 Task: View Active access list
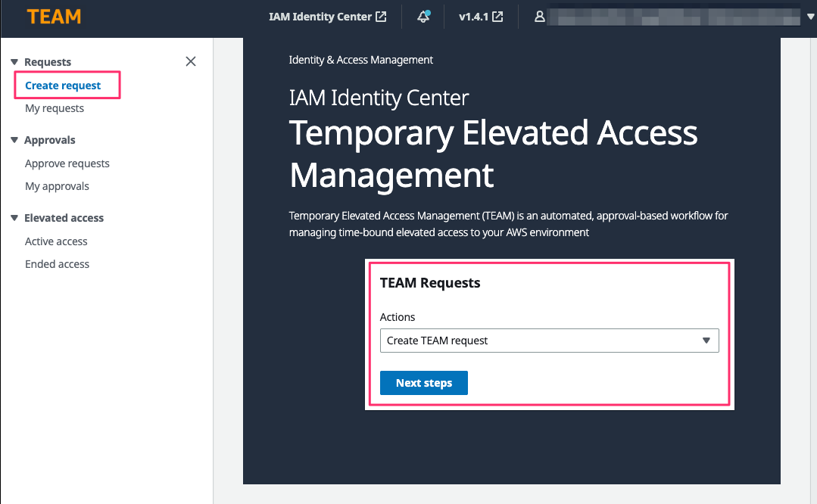pos(56,241)
